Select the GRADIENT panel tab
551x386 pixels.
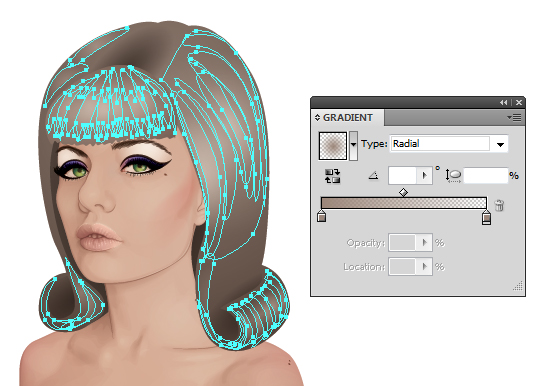pos(348,117)
